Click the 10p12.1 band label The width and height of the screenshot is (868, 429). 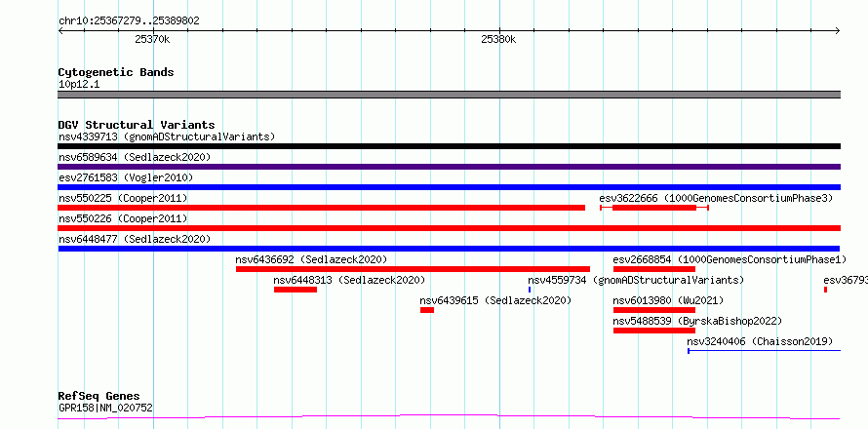point(79,85)
